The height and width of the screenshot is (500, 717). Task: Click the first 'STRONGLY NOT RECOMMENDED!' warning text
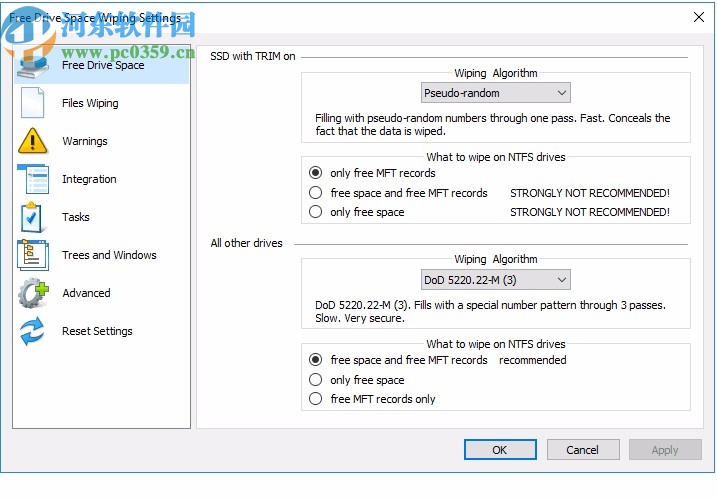590,193
